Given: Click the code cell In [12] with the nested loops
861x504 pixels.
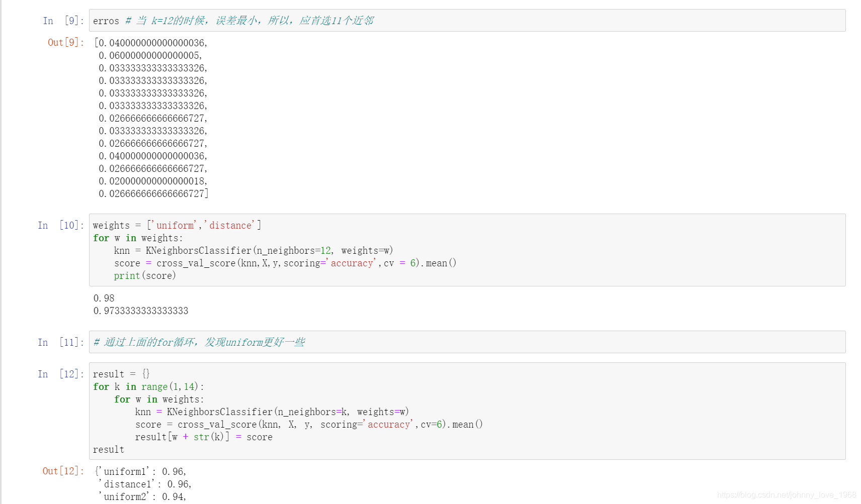Looking at the screenshot, I should 467,411.
